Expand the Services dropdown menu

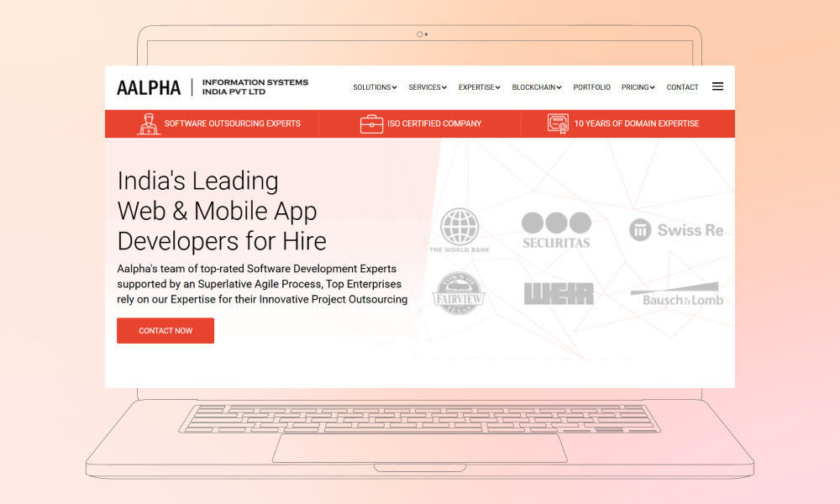tap(428, 87)
